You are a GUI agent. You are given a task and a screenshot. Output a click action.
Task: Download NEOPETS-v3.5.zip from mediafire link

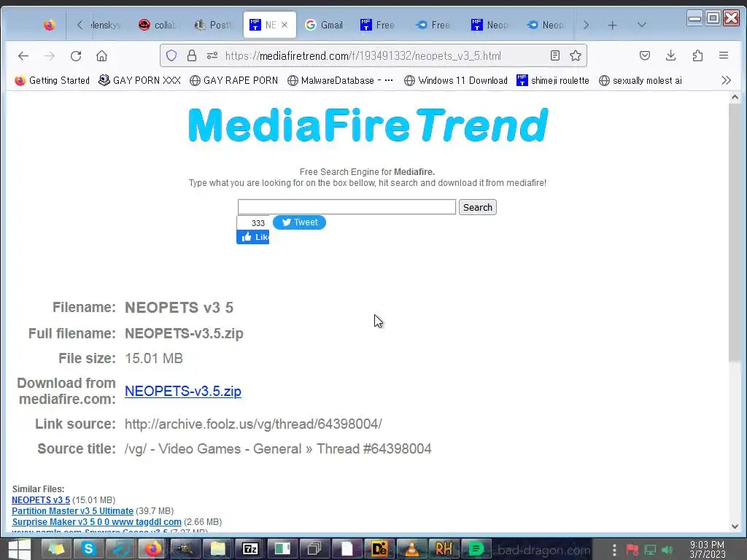(x=183, y=391)
